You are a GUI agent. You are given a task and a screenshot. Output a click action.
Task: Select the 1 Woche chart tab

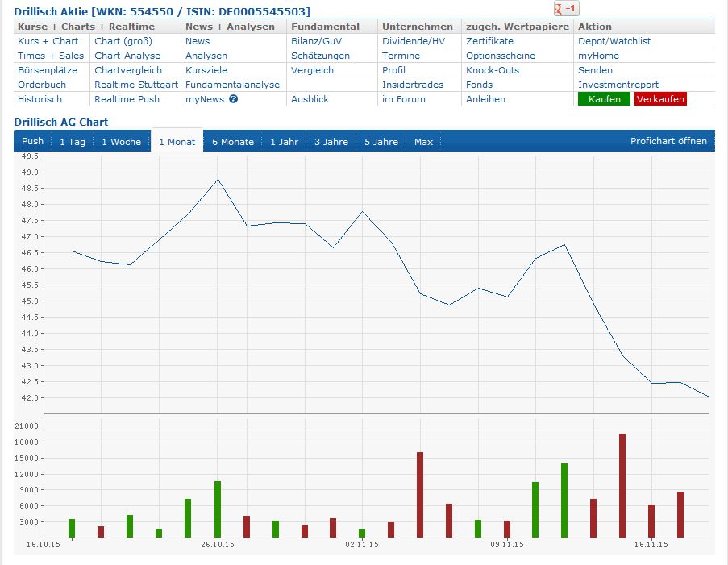point(122,142)
